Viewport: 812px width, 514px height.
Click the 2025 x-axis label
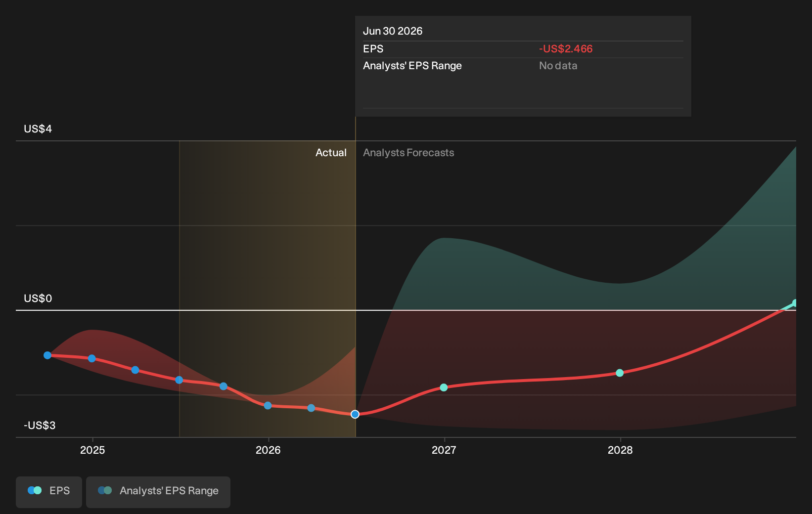pyautogui.click(x=92, y=450)
